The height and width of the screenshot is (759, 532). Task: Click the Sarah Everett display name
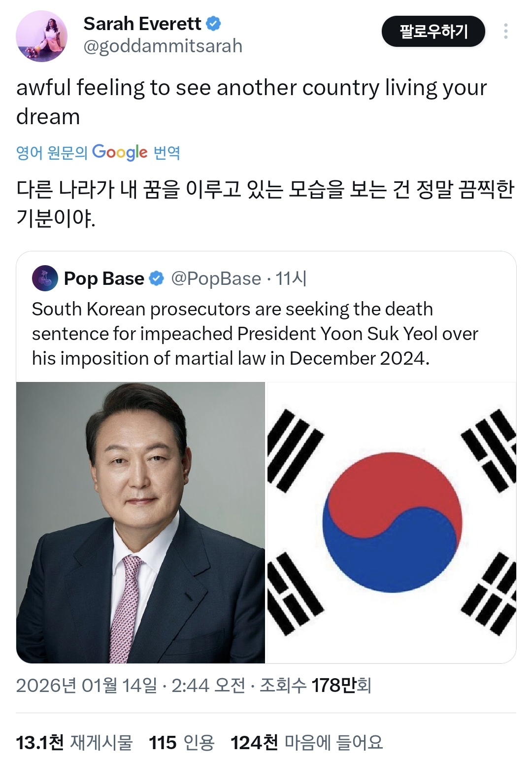(142, 23)
